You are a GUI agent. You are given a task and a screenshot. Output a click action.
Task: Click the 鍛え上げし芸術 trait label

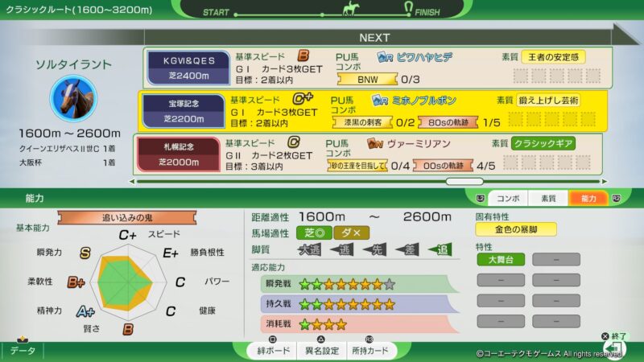(x=548, y=100)
